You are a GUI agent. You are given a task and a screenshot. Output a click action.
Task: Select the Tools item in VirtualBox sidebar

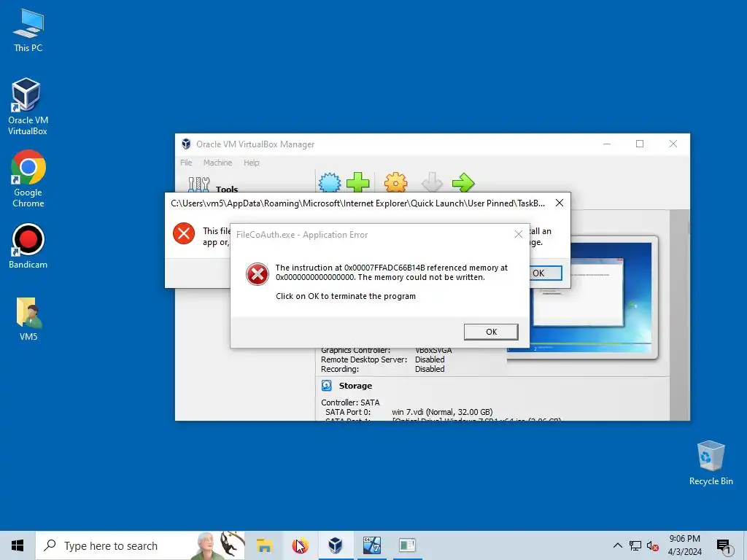tap(213, 186)
